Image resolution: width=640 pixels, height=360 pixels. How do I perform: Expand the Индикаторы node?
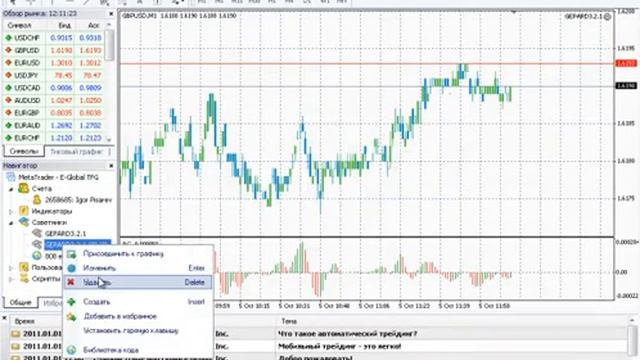11,211
